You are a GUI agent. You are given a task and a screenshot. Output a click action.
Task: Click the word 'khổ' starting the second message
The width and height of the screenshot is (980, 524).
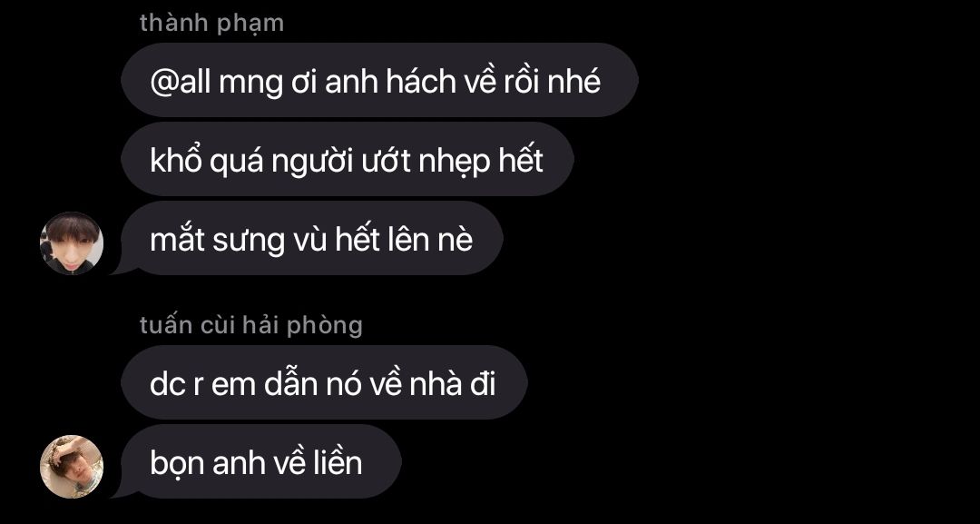176,161
